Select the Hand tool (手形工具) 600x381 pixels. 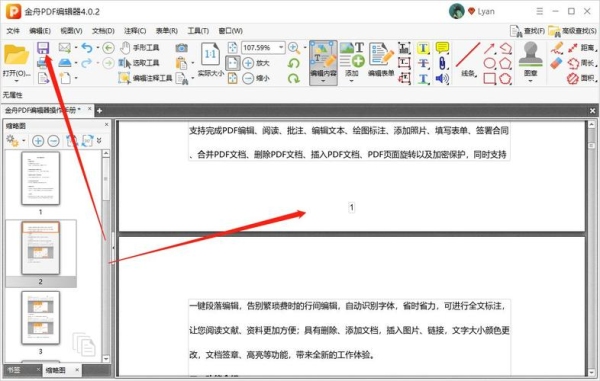coord(140,48)
